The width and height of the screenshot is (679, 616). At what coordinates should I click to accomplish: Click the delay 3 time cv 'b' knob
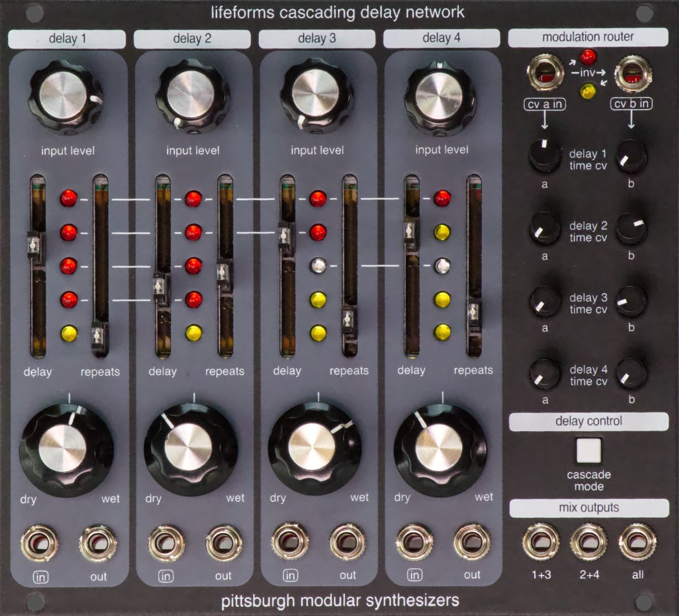[632, 301]
